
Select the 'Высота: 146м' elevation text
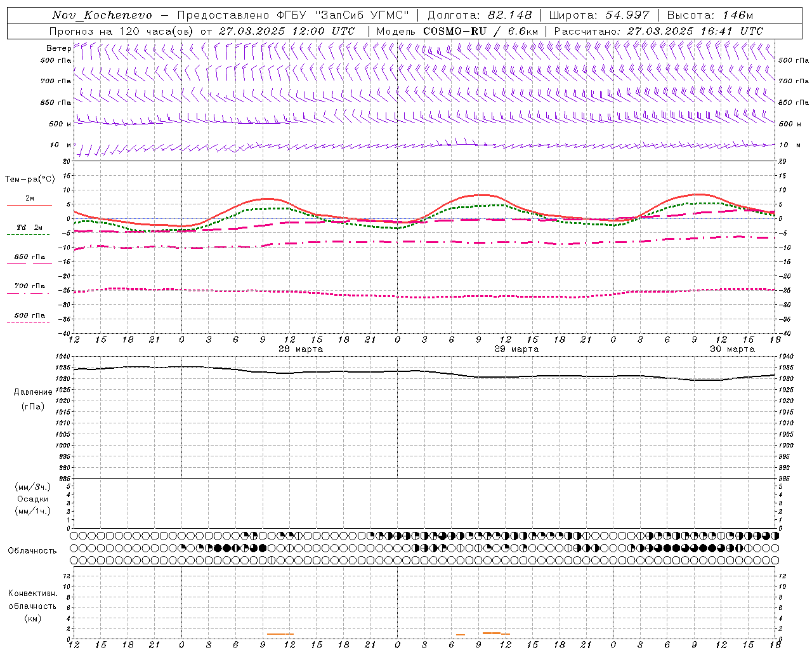[710, 15]
